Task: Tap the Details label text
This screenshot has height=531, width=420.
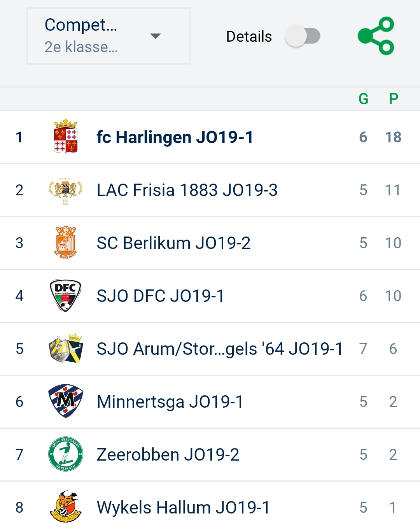Action: click(x=249, y=37)
